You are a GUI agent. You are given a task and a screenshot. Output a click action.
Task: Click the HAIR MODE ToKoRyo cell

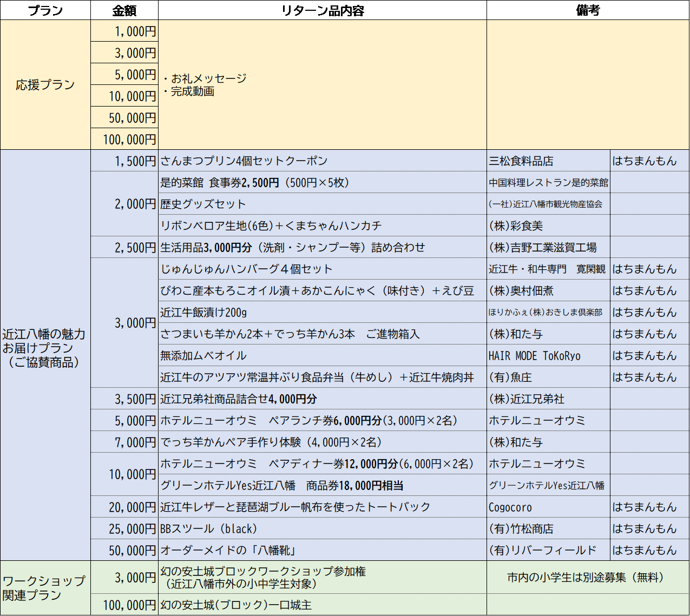coord(534,355)
